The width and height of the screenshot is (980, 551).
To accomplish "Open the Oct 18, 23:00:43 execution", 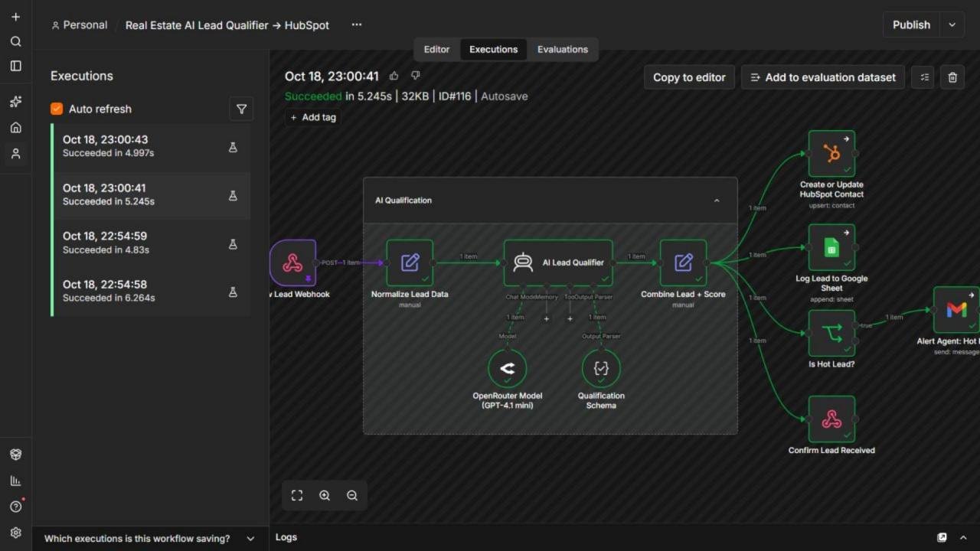I will point(151,147).
